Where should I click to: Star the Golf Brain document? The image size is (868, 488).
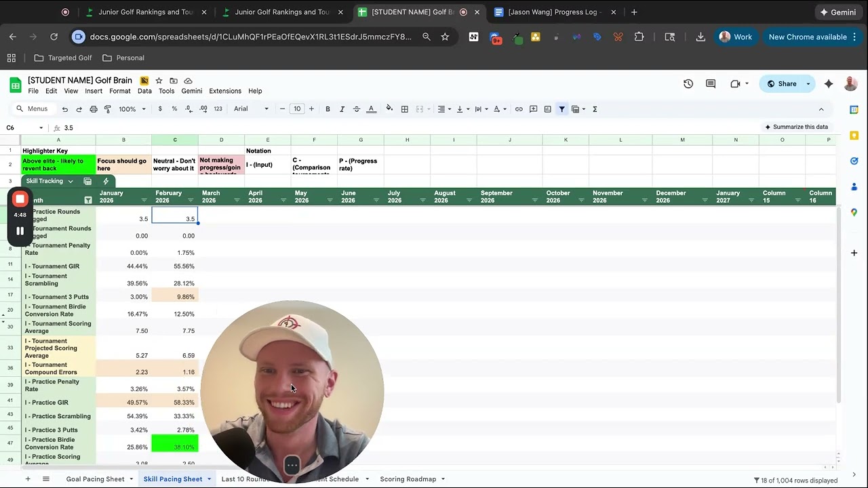159,81
